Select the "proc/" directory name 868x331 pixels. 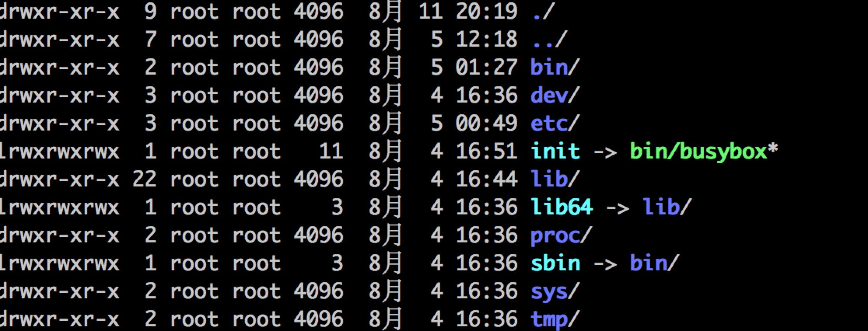click(561, 236)
